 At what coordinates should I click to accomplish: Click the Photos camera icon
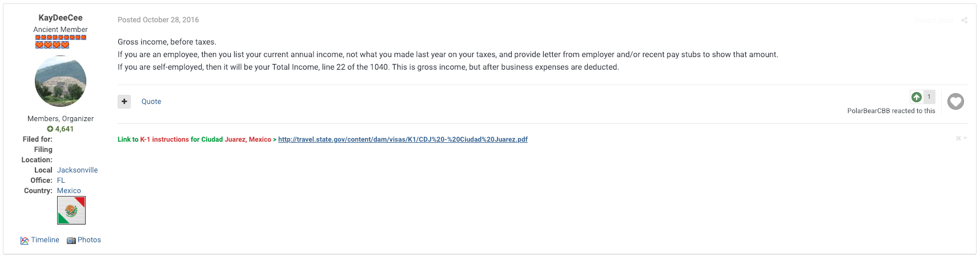71,241
